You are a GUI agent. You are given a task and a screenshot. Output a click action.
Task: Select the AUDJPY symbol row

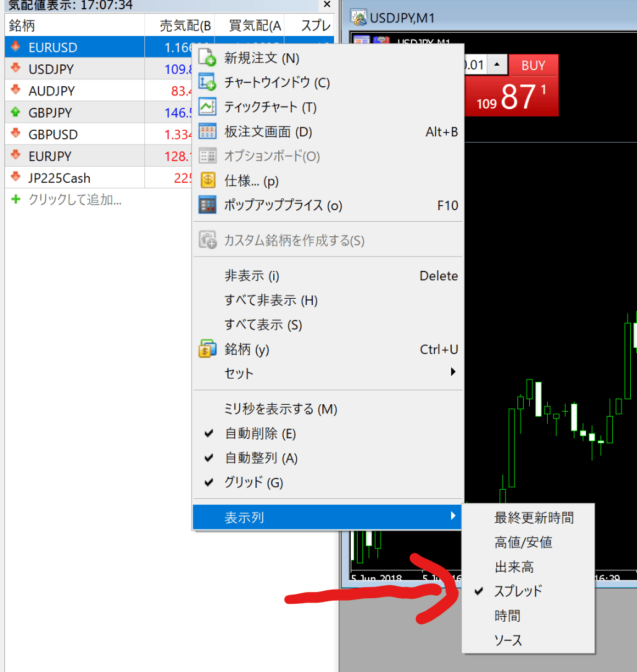click(x=99, y=91)
